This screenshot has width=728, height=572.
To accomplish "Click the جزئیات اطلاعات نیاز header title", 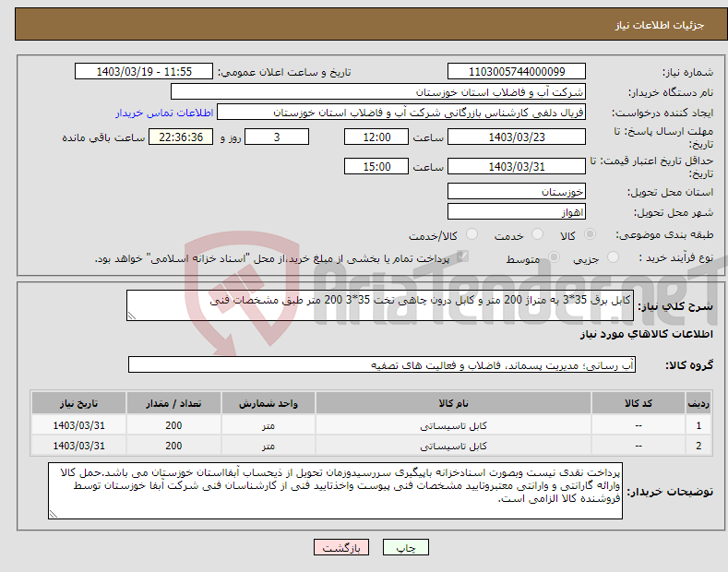I will pyautogui.click(x=660, y=25).
